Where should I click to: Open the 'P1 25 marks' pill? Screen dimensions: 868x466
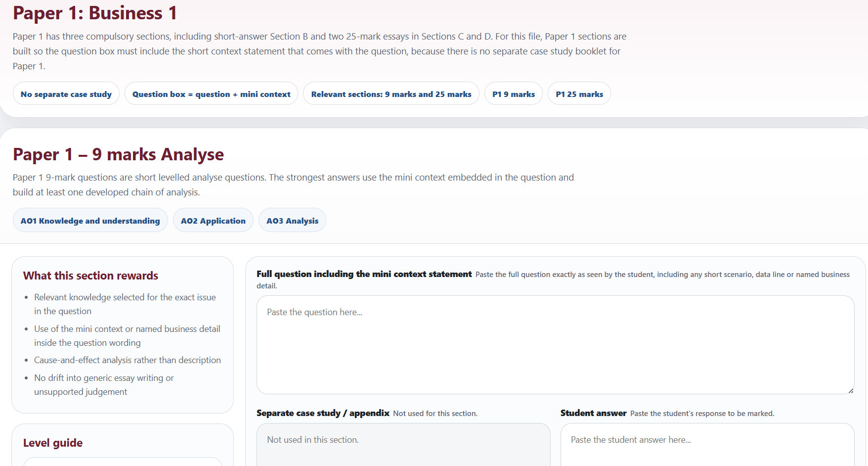tap(579, 94)
